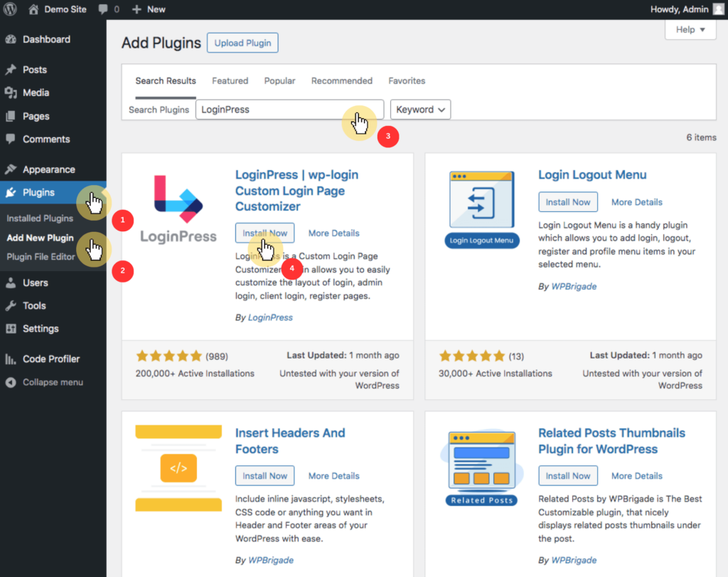The height and width of the screenshot is (577, 728).
Task: Click the "6 items" count text
Action: (x=701, y=137)
